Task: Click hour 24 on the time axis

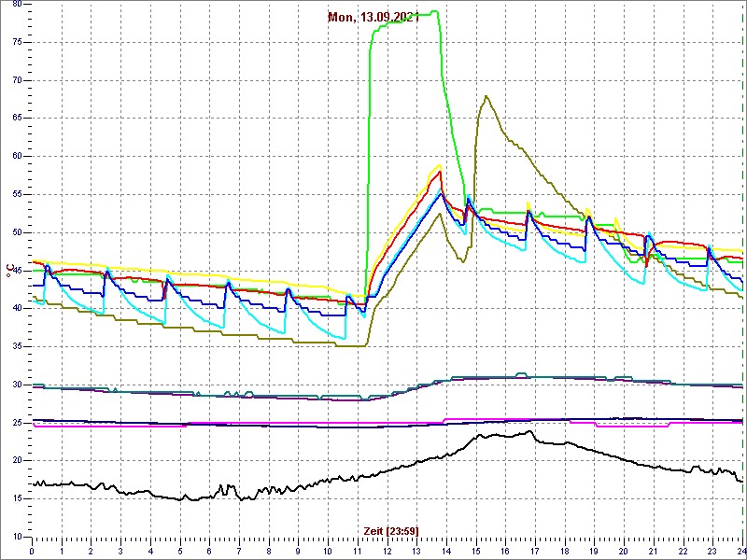Action: [x=741, y=550]
